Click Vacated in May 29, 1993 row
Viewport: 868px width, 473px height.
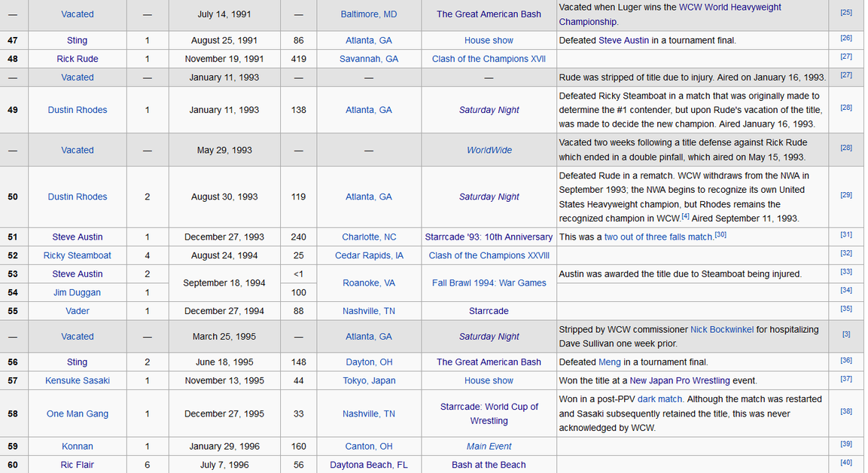click(77, 150)
